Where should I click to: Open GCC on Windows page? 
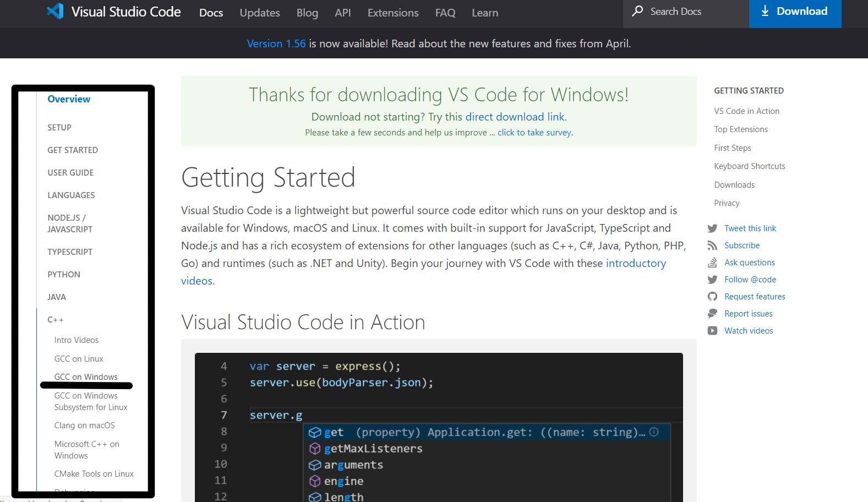coord(86,377)
